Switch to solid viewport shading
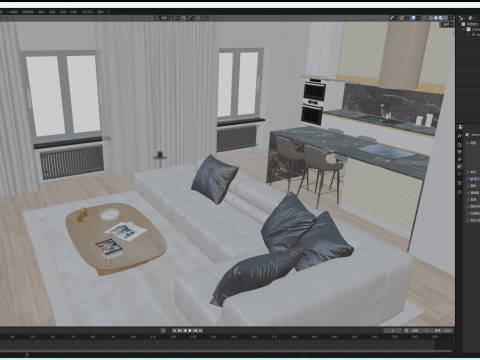The height and width of the screenshot is (360, 480). tap(436, 18)
